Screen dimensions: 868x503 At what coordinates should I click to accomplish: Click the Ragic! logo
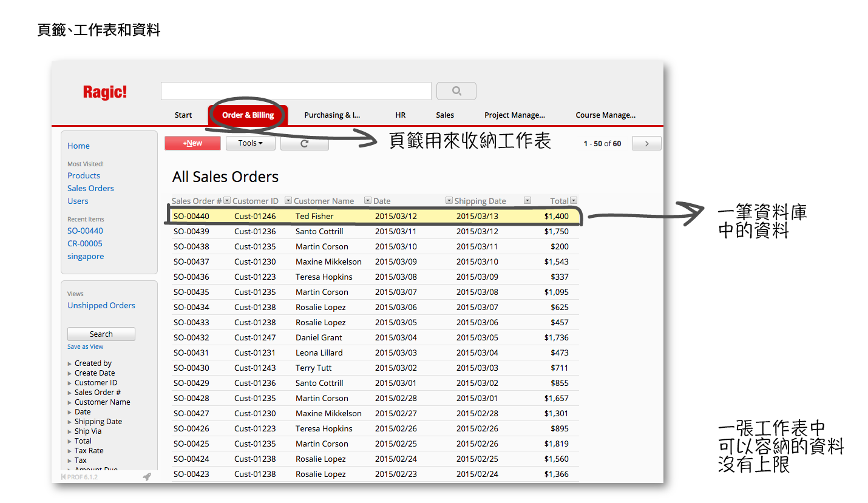click(x=105, y=92)
